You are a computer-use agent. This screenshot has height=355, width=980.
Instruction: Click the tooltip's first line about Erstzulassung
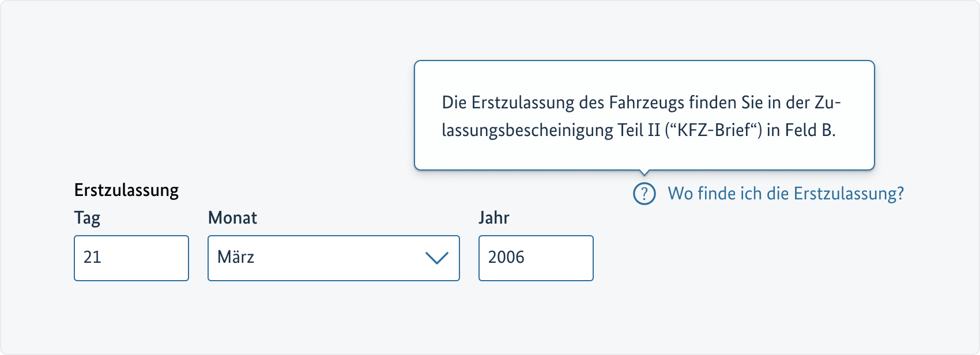pyautogui.click(x=641, y=103)
